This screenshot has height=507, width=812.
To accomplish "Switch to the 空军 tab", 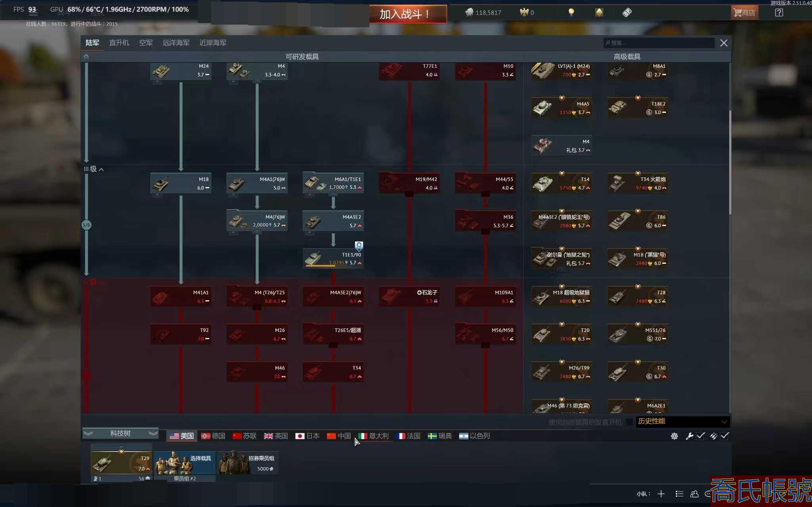I will click(x=145, y=43).
